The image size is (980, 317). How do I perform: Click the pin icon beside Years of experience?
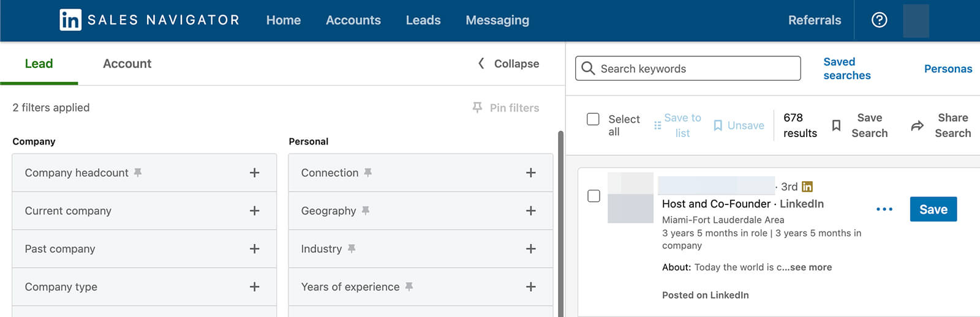409,286
